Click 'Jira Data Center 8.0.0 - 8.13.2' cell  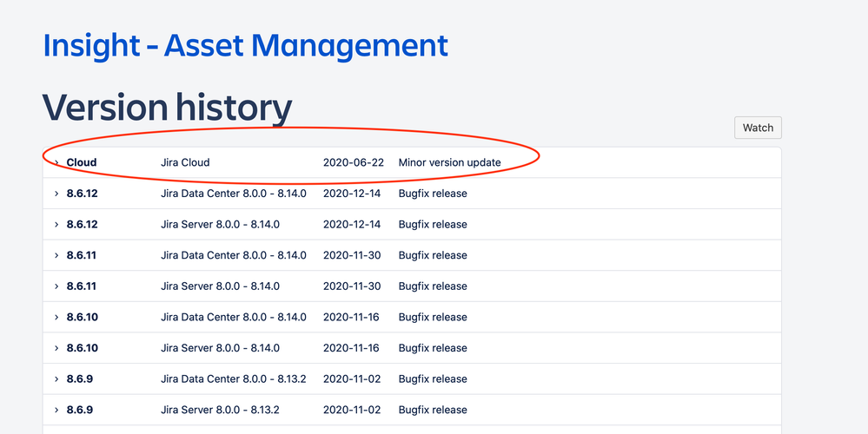233,379
